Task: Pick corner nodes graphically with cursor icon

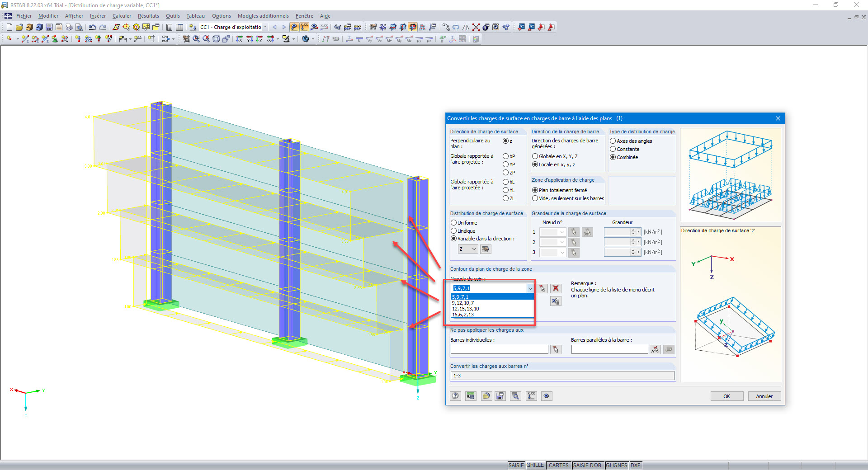Action: click(542, 288)
